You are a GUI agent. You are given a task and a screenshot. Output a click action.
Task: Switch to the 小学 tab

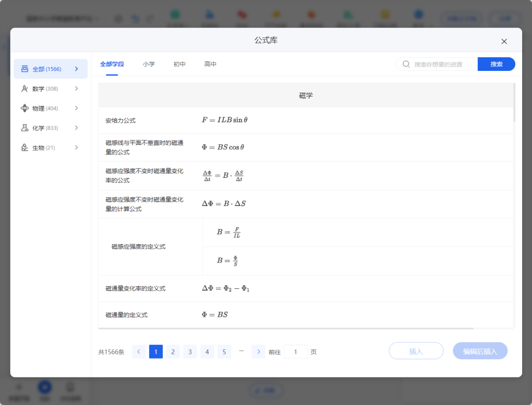click(x=149, y=64)
